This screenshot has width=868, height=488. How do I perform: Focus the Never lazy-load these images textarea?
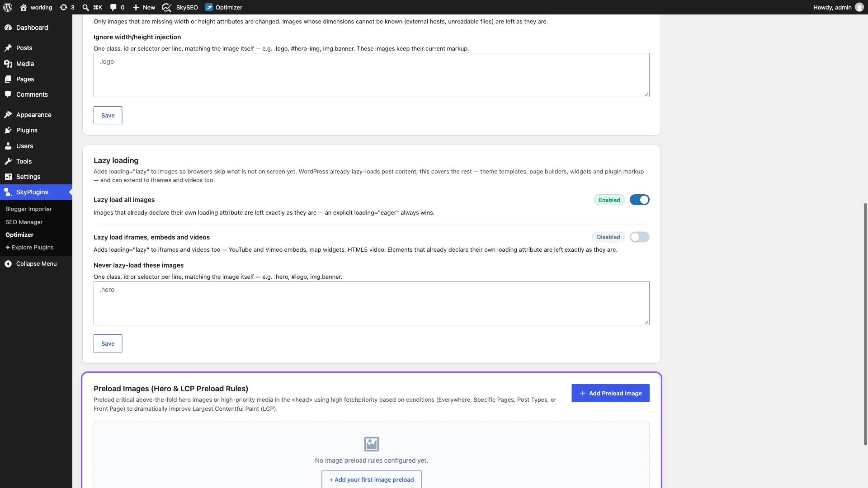372,303
